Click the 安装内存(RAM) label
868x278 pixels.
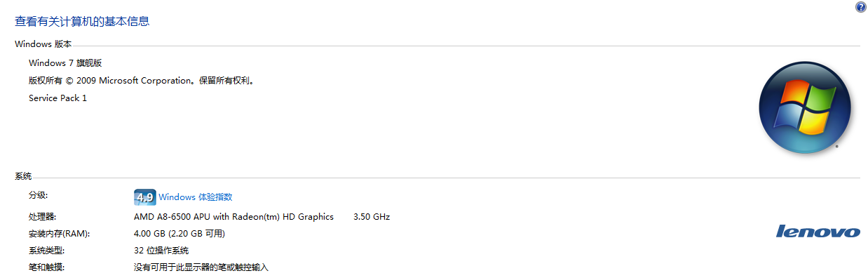pos(59,234)
